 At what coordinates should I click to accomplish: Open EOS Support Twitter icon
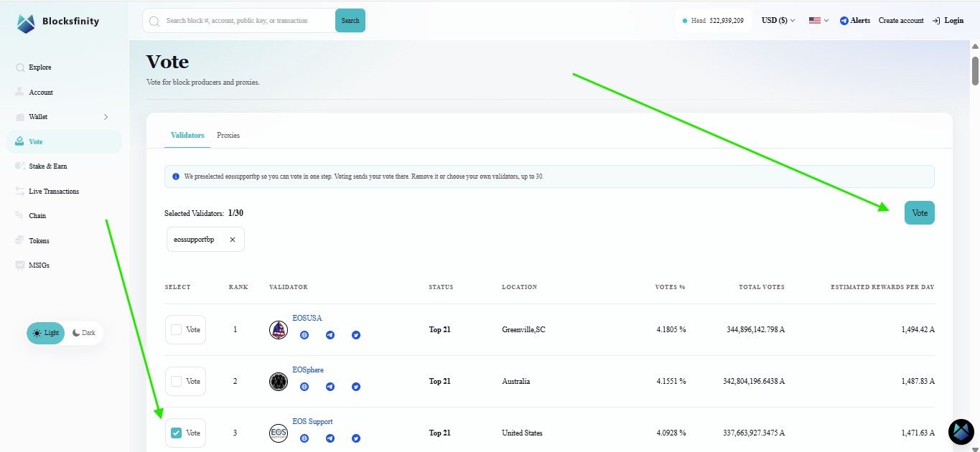coord(356,438)
